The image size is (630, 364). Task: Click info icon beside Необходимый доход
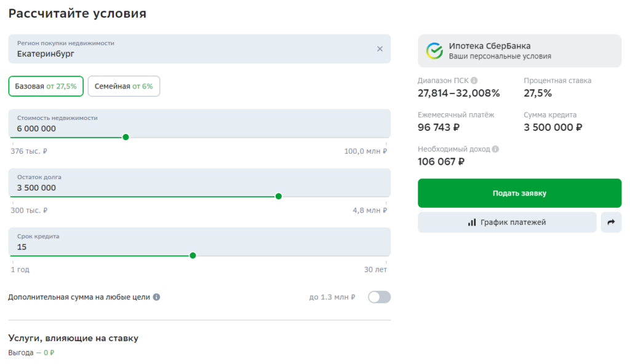pos(495,149)
